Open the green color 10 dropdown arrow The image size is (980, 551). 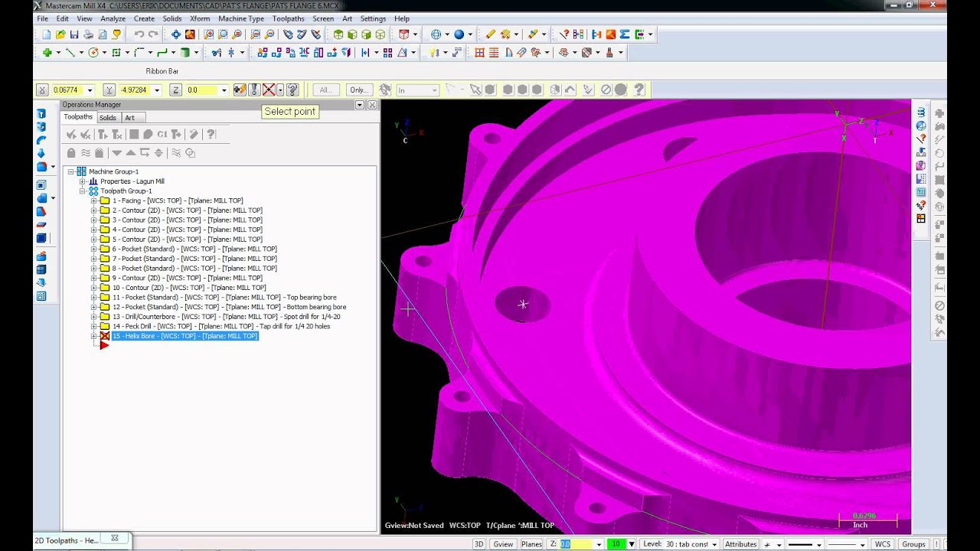point(631,544)
